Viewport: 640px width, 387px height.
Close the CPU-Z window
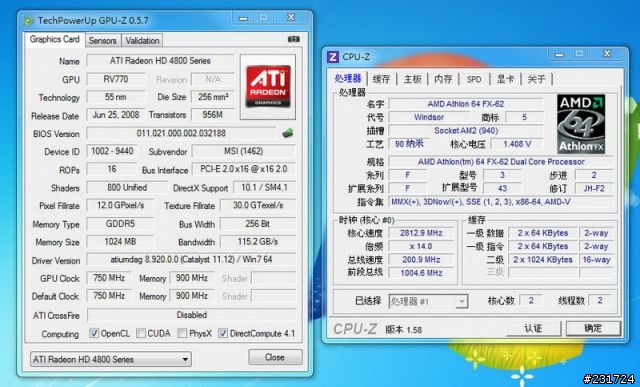(607, 53)
